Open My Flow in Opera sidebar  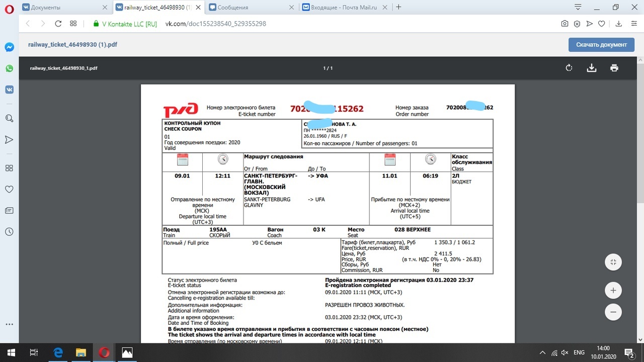point(9,139)
